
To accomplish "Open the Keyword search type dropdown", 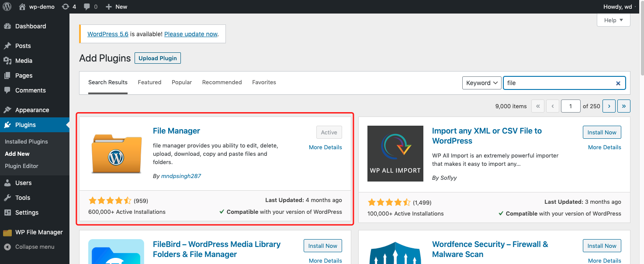I will click(481, 83).
